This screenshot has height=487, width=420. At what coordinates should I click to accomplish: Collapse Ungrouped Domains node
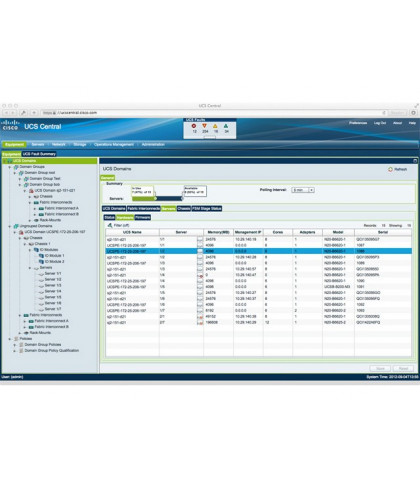coord(10,226)
